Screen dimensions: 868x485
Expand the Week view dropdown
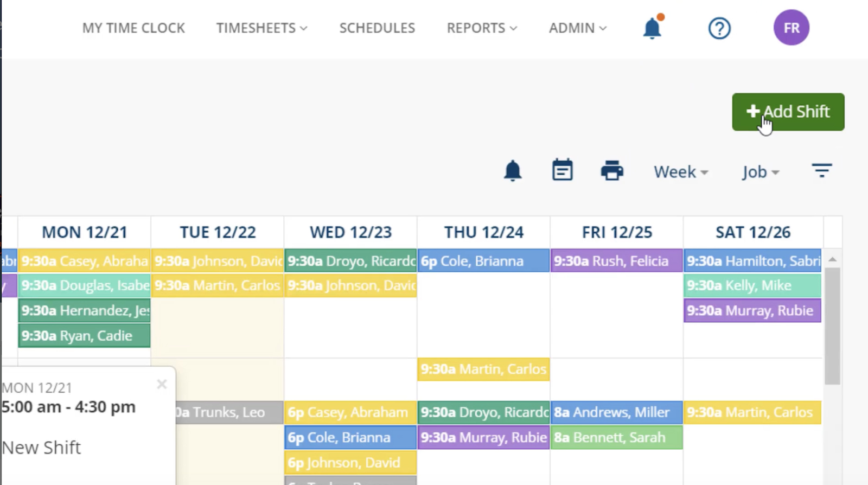coord(680,172)
